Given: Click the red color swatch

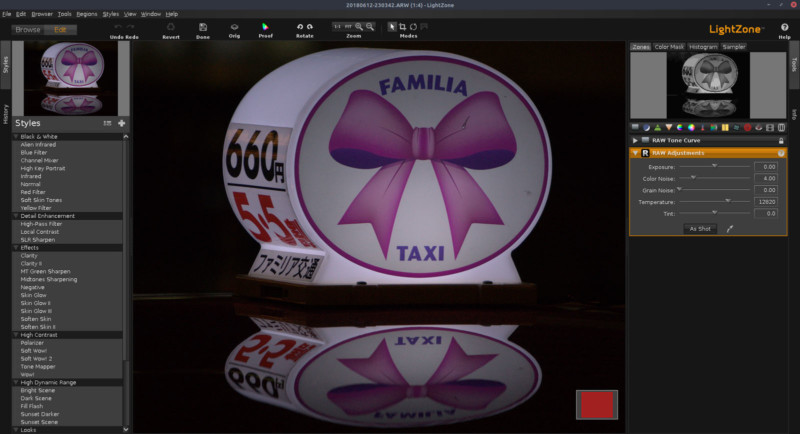Looking at the screenshot, I should [x=597, y=405].
